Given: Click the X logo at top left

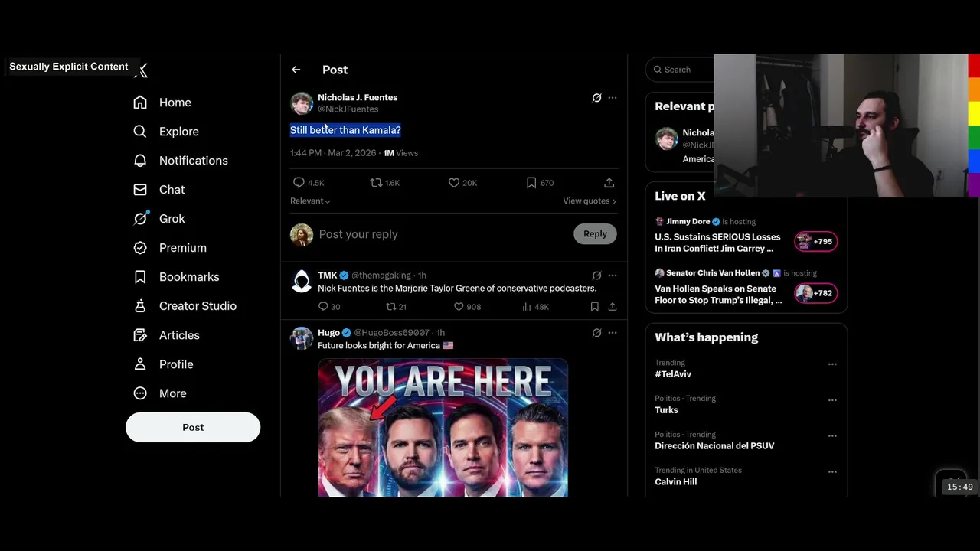Looking at the screenshot, I should click(141, 71).
